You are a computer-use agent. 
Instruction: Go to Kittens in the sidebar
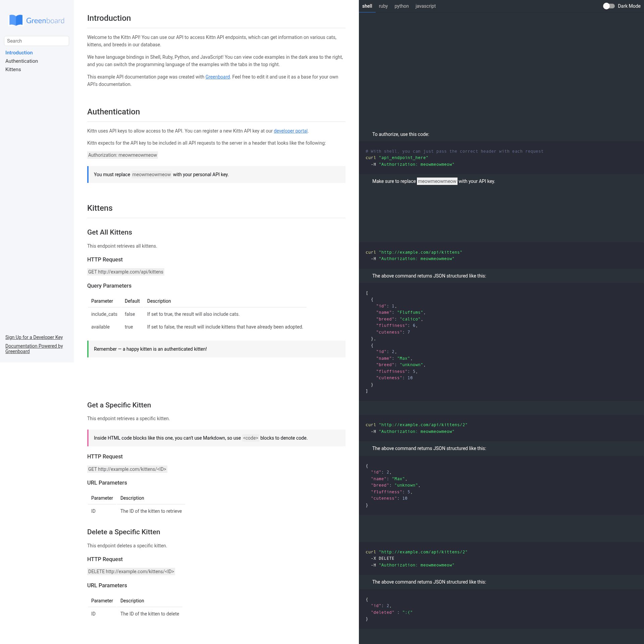point(13,69)
